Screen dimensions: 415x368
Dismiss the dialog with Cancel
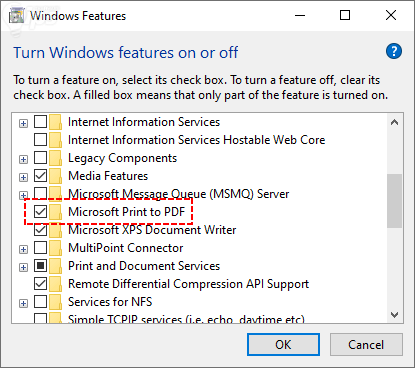coord(366,345)
